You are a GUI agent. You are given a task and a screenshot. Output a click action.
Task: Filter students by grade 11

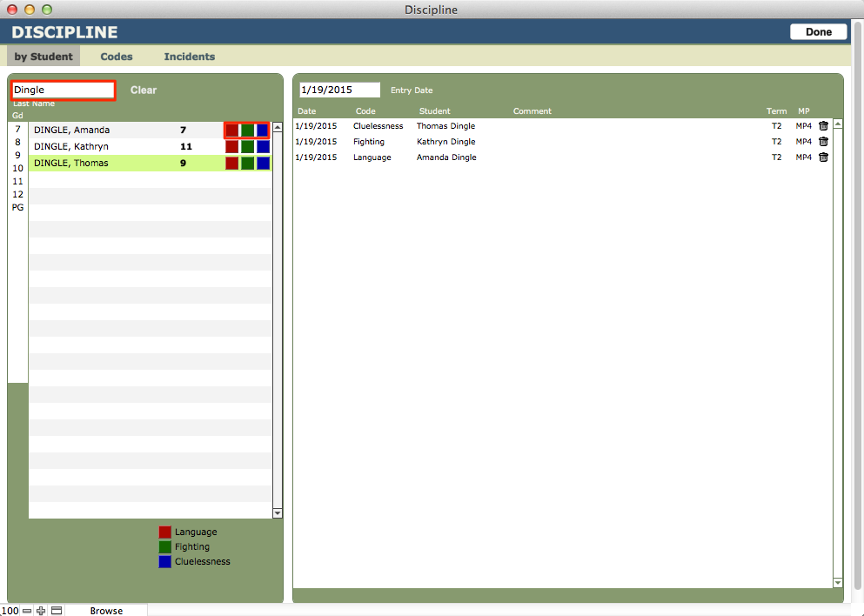click(x=17, y=182)
